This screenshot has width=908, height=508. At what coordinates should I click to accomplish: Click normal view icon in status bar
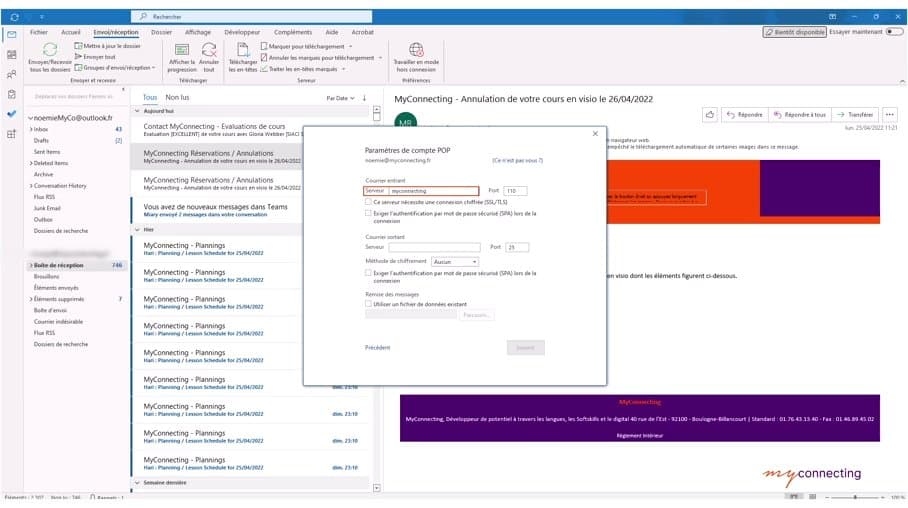tap(794, 496)
